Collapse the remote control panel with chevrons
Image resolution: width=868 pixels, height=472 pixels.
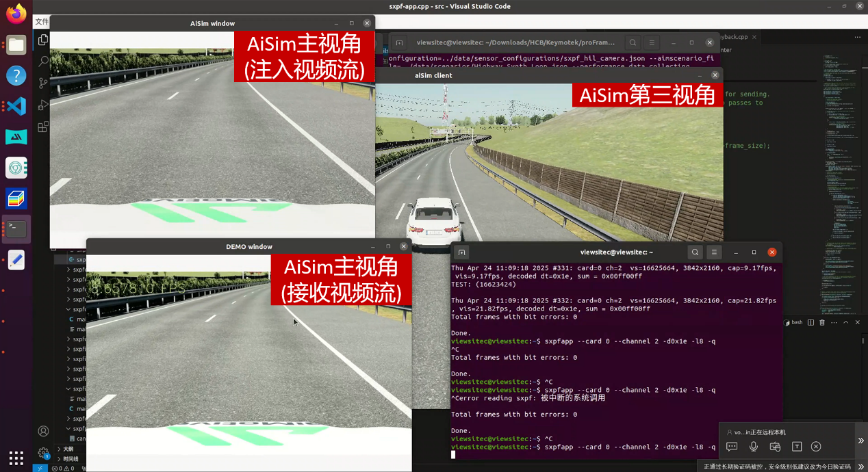pos(860,441)
